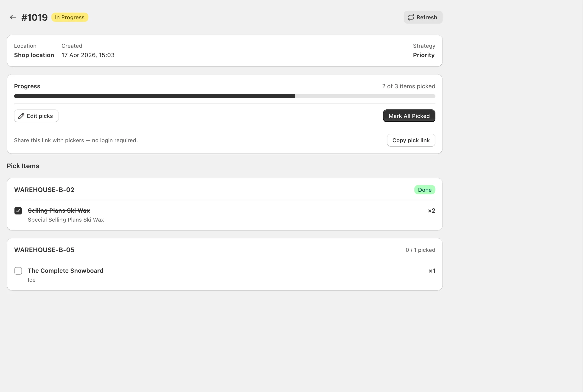Click the order number #1019 heading
The image size is (583, 392).
tap(34, 17)
